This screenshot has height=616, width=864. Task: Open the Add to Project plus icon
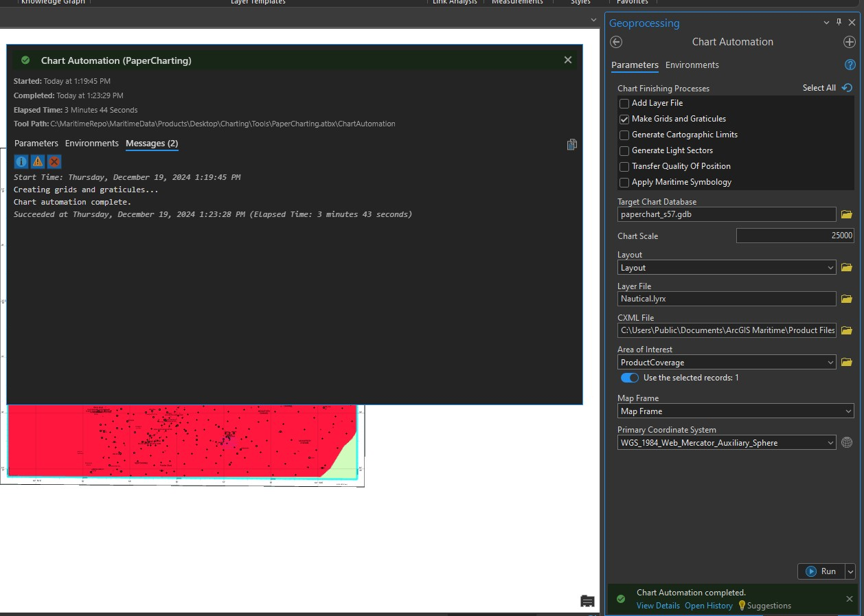pos(849,42)
